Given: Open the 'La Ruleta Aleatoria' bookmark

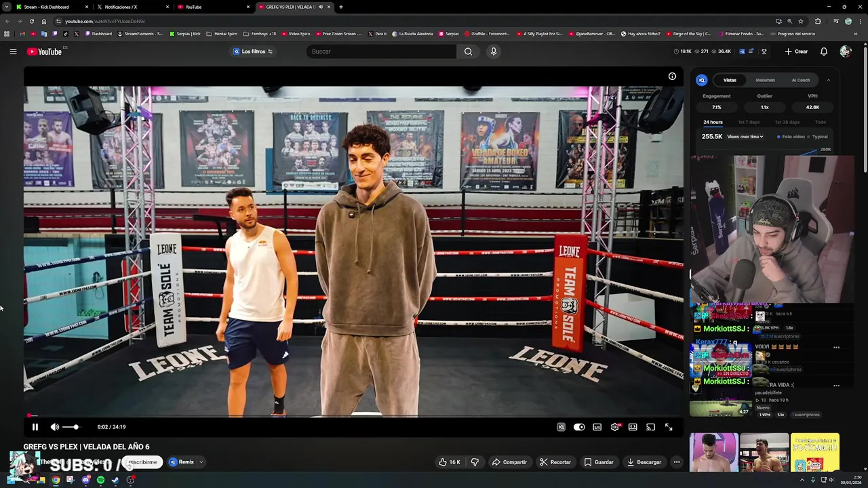Looking at the screenshot, I should pyautogui.click(x=412, y=34).
